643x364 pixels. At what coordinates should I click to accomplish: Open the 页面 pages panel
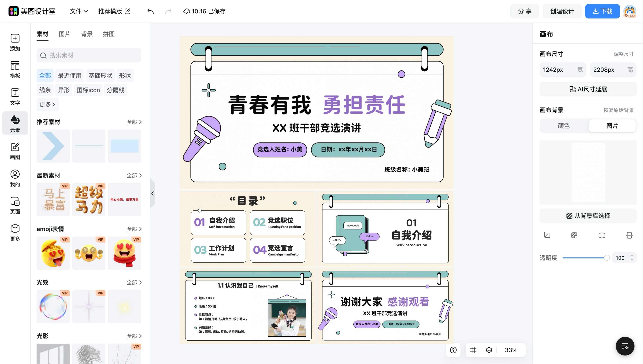15,205
